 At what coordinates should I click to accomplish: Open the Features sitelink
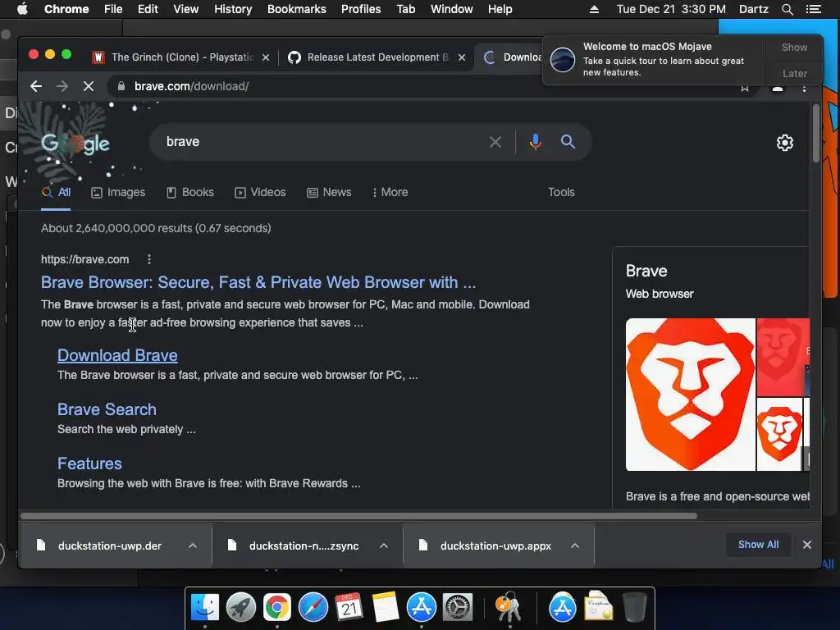click(x=89, y=464)
